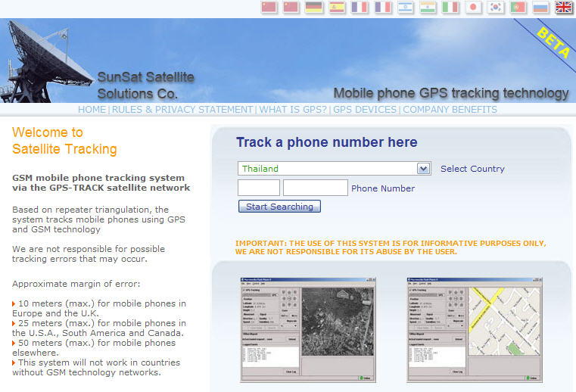Open the Thailand country dropdown
The image size is (576, 392).
[334, 169]
